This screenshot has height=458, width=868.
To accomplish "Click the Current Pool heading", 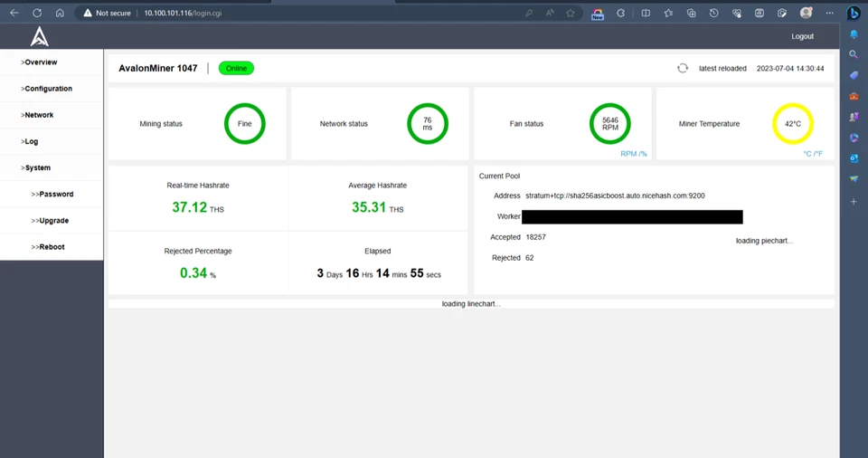I will 499,176.
